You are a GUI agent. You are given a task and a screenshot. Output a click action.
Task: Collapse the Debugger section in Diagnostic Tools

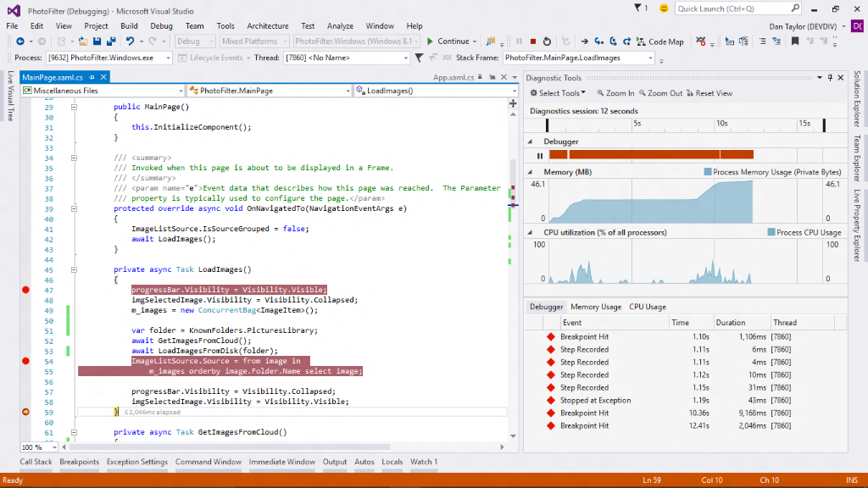click(531, 141)
